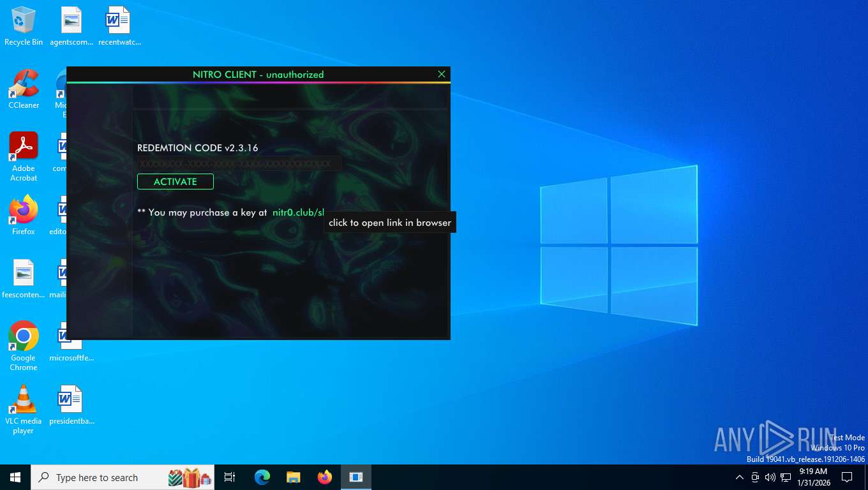Click the ACTIVATE button
868x490 pixels.
[x=176, y=182]
